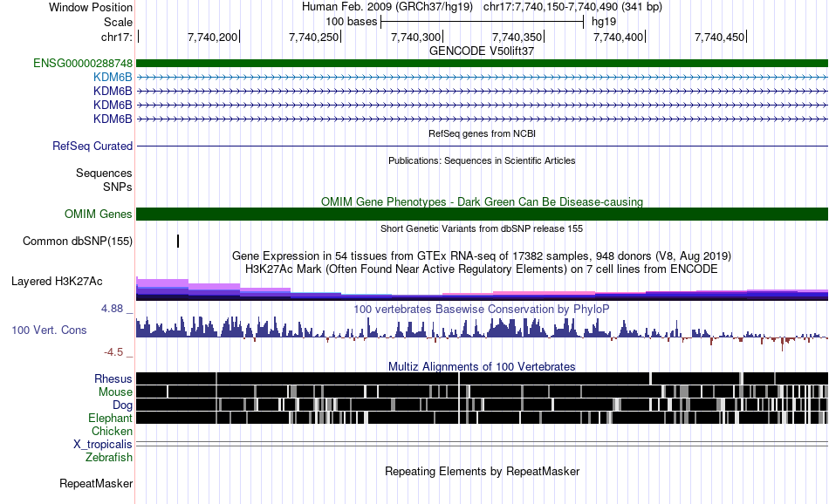
Task: Click Repeating Elements by RepeatMasker title
Action: click(483, 471)
